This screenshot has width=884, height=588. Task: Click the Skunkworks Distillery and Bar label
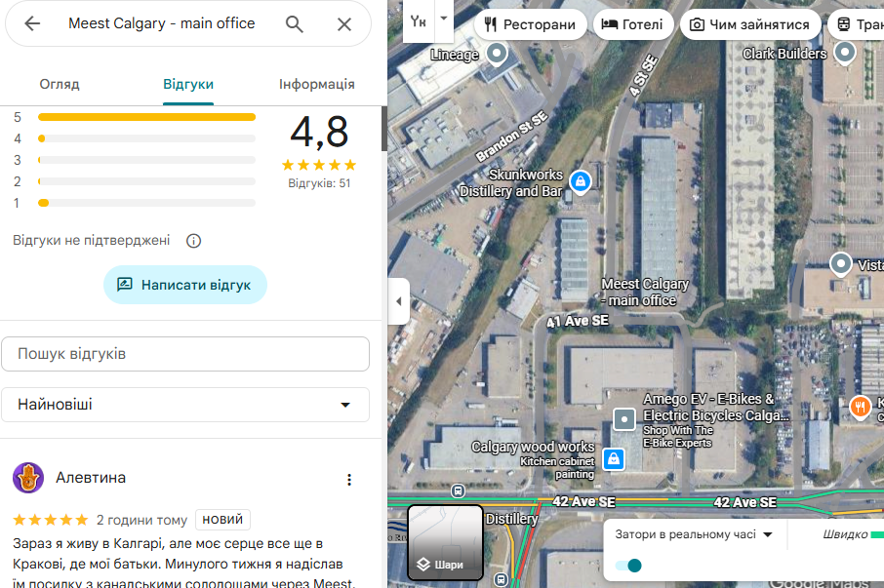click(511, 183)
